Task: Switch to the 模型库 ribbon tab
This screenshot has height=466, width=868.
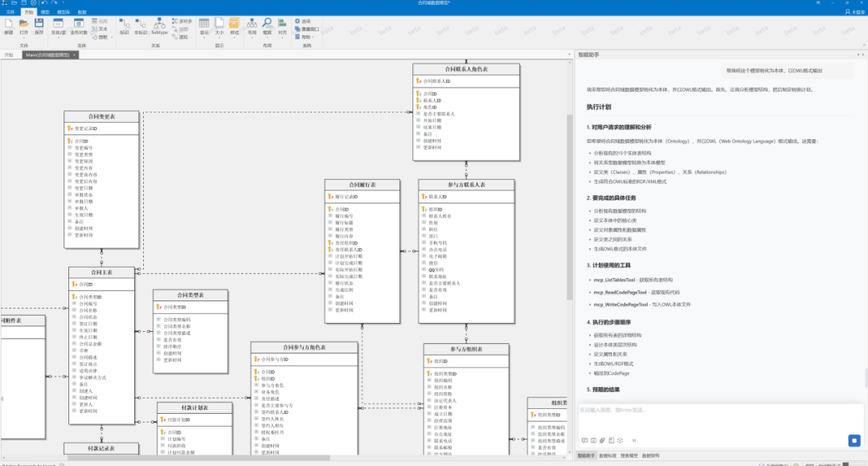Action: coord(63,13)
